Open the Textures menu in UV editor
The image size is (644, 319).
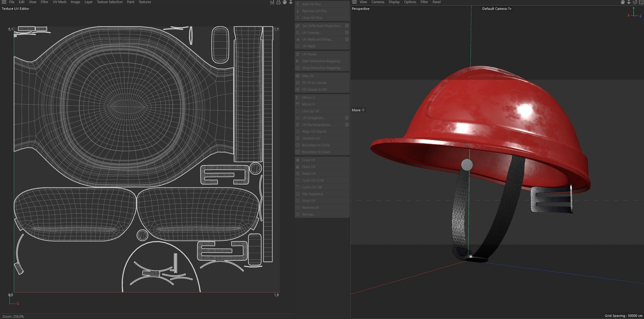tap(145, 2)
